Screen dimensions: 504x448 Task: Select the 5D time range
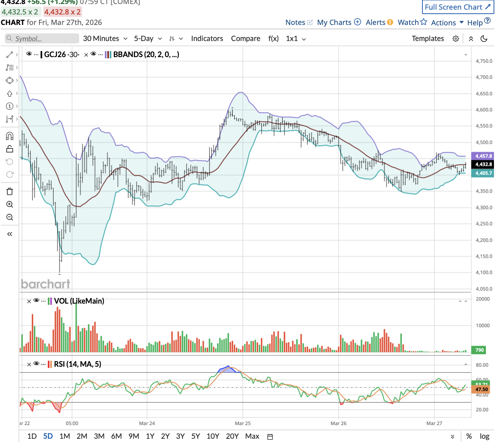48,436
